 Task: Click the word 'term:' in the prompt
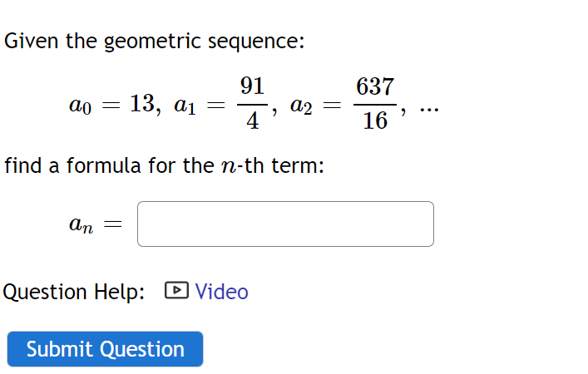click(298, 165)
